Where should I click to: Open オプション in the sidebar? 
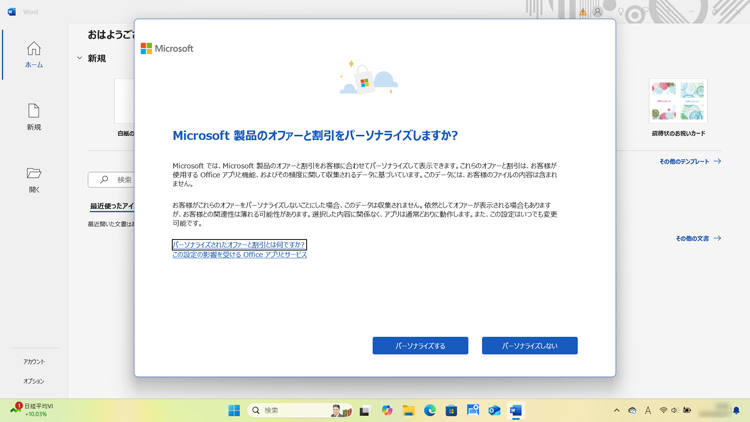pos(34,381)
